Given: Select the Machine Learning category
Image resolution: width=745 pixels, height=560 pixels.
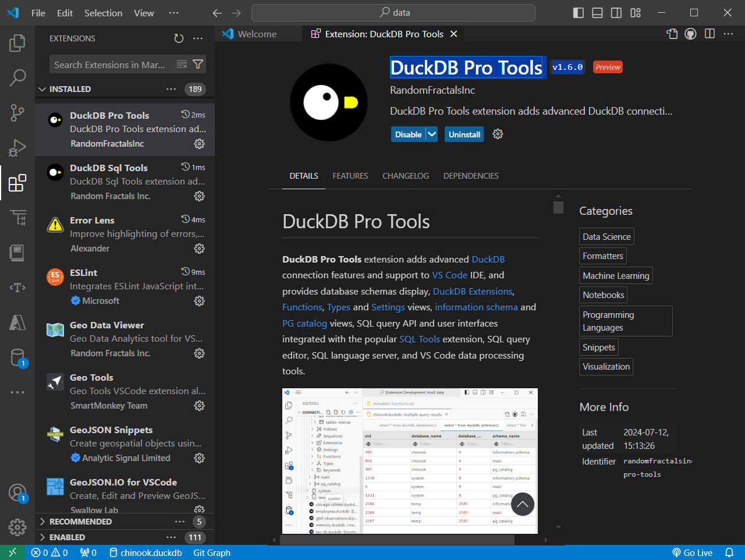Looking at the screenshot, I should click(x=616, y=275).
